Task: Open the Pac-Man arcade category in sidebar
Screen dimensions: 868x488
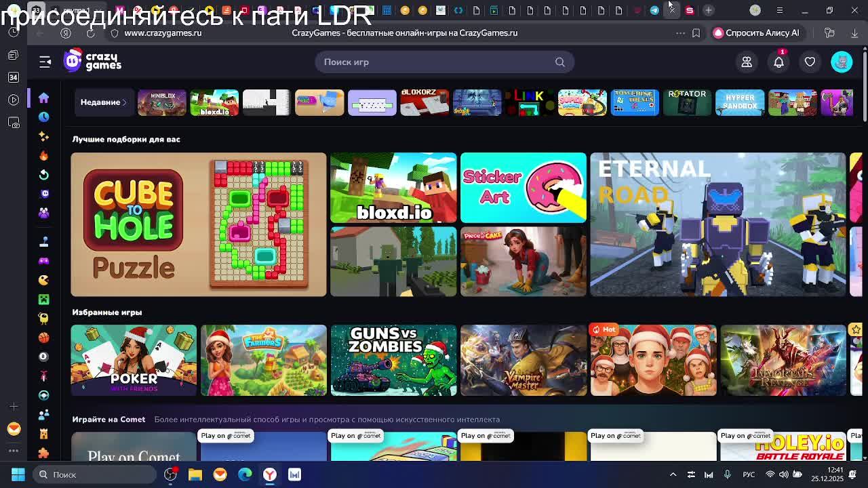Action: coord(43,280)
